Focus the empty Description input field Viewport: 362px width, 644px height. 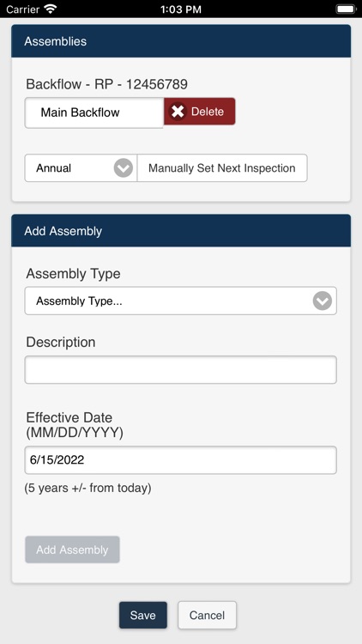pos(181,370)
